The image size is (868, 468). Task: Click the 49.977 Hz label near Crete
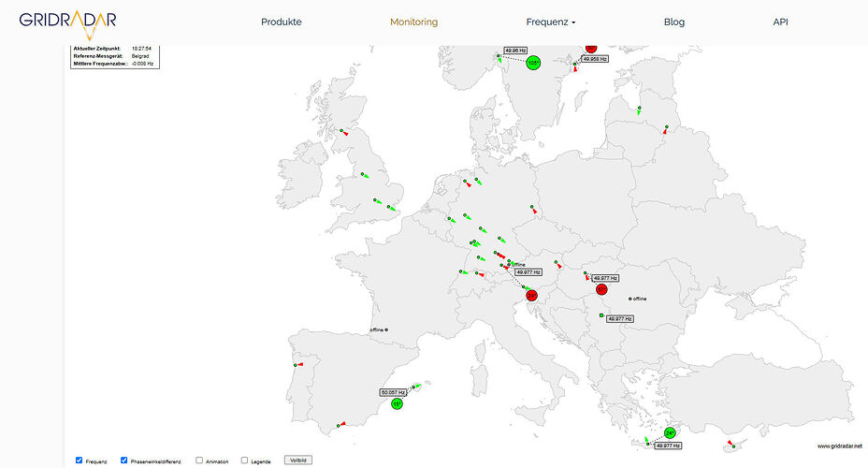(x=668, y=446)
